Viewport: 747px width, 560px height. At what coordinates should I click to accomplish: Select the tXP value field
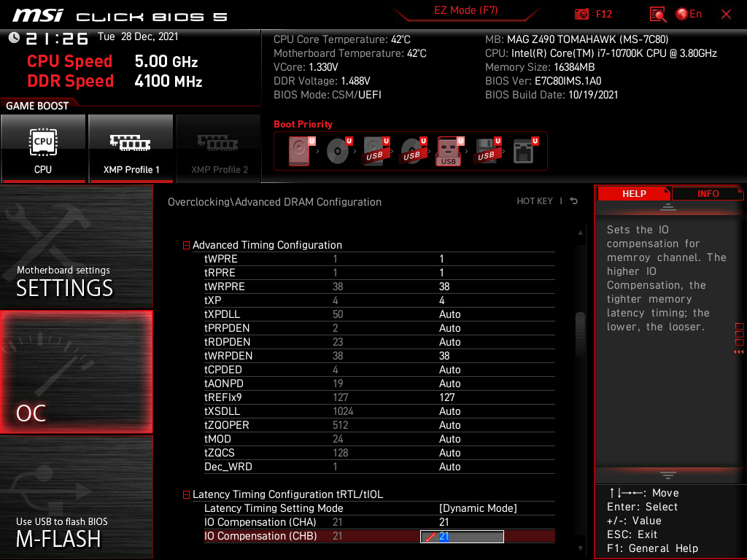(x=441, y=300)
